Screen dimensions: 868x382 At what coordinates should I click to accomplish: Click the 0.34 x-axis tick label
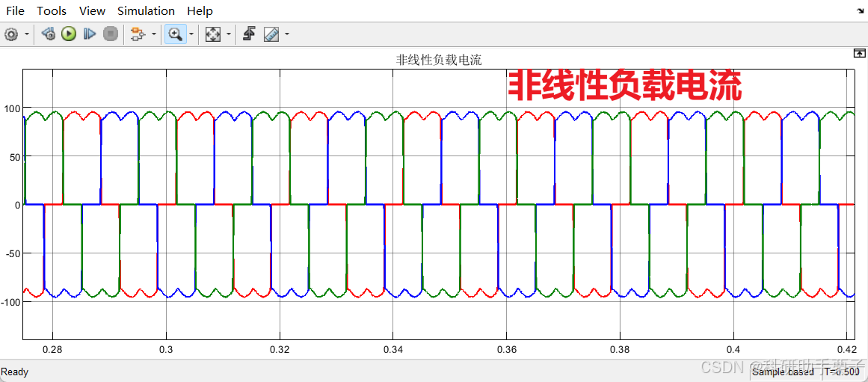(393, 350)
